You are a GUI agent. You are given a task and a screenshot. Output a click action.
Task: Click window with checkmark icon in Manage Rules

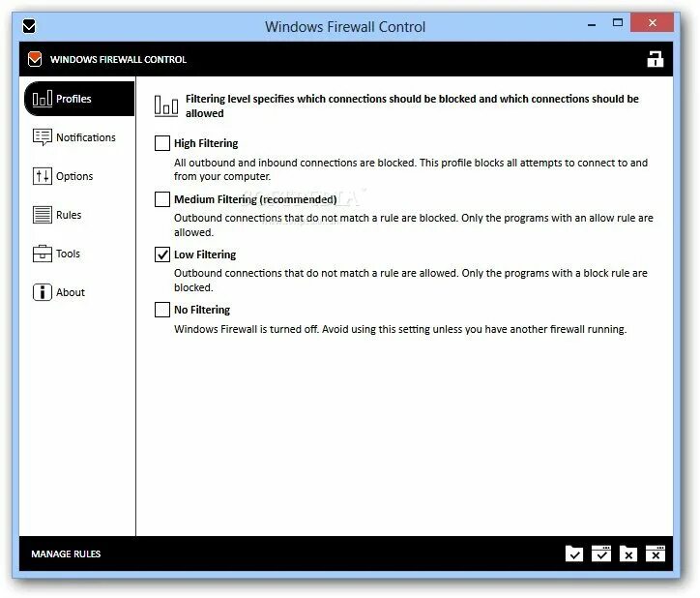[x=601, y=553]
